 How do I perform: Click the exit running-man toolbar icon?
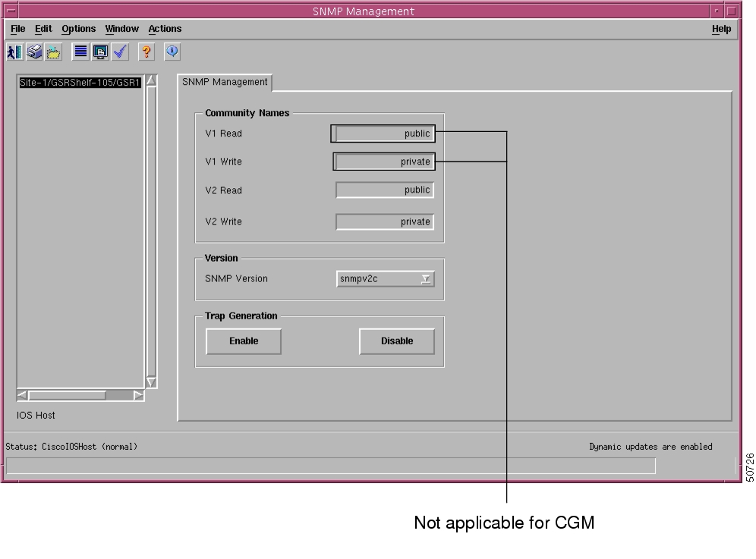[x=14, y=52]
